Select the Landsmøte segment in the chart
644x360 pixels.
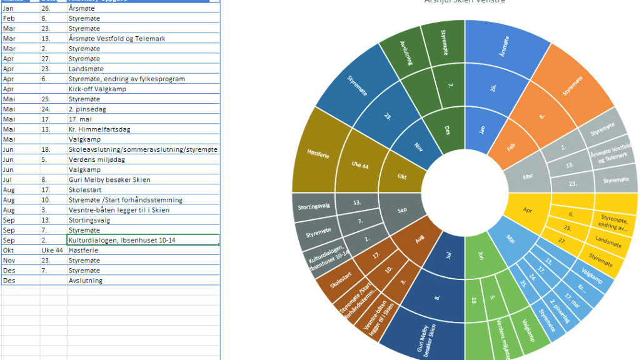coord(608,242)
